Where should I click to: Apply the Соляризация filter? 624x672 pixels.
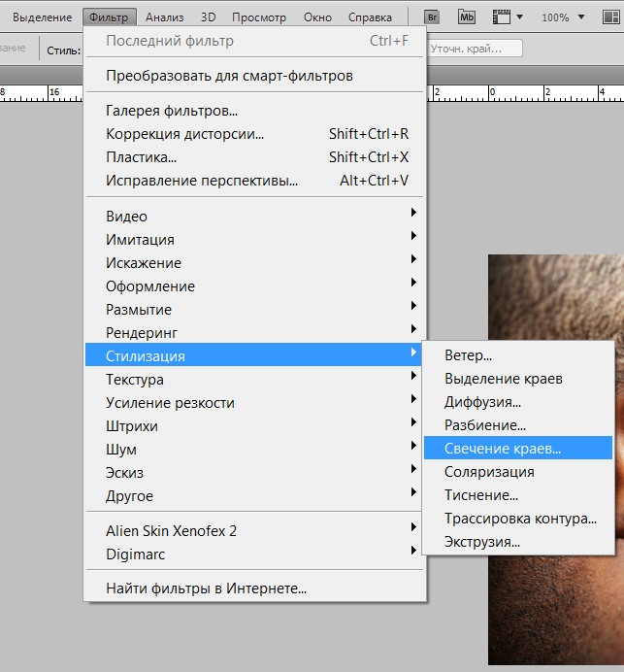click(x=518, y=472)
